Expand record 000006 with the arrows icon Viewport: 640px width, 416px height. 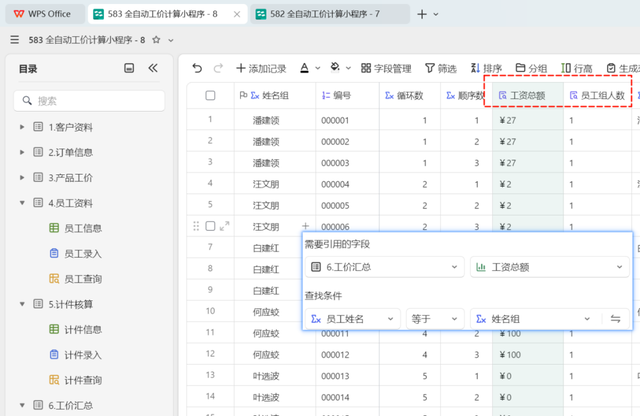click(224, 226)
